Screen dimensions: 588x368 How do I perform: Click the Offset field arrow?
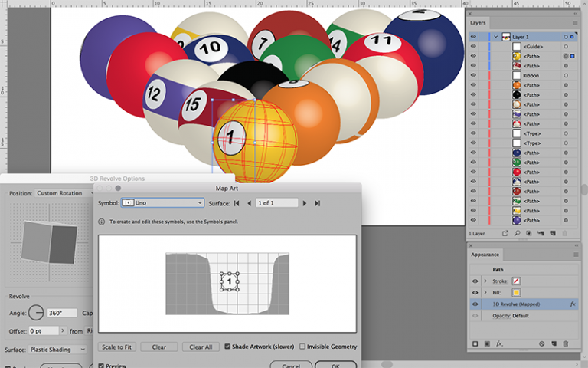pyautogui.click(x=63, y=331)
